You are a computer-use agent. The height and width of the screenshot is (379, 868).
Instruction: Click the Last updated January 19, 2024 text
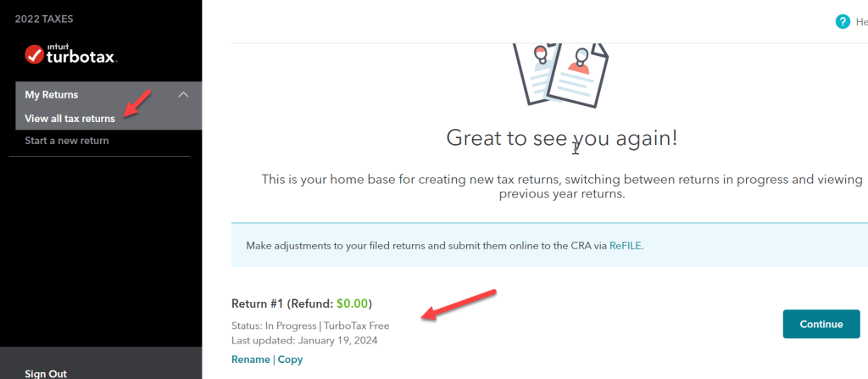[304, 341]
